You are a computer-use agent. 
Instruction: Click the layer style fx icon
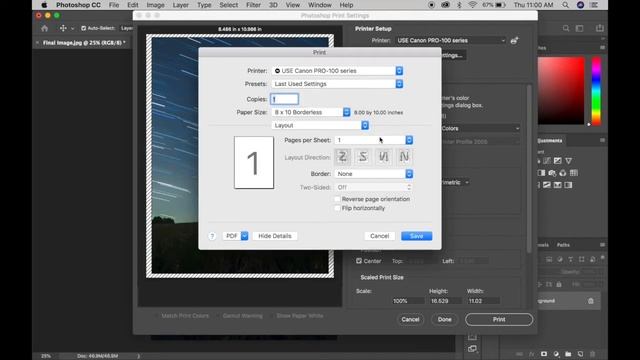(x=531, y=354)
